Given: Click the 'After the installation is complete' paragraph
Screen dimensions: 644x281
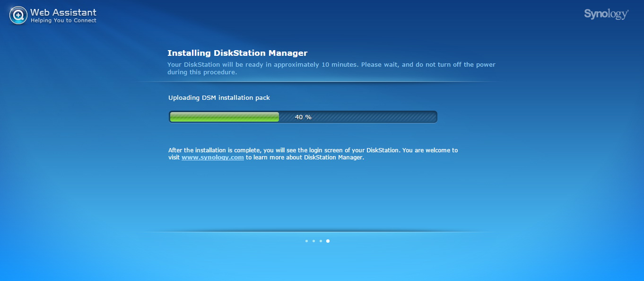Looking at the screenshot, I should click(313, 154).
